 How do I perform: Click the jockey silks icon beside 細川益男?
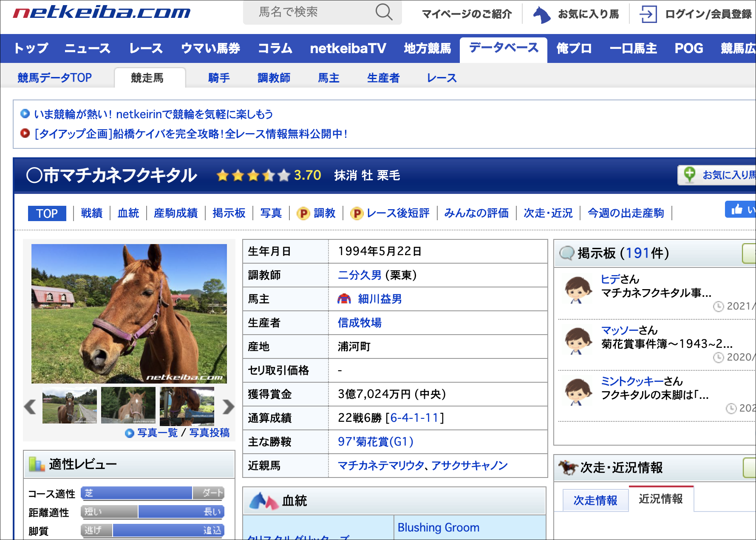pos(344,299)
